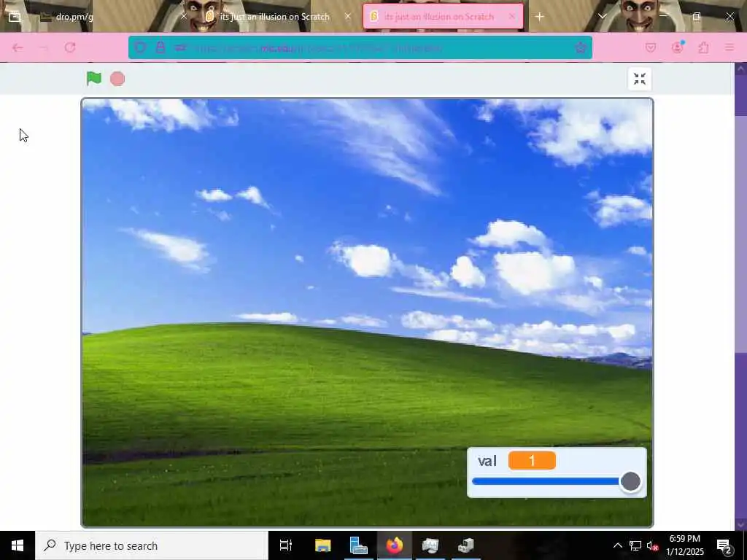Click the red stop button
747x560 pixels.
tap(117, 79)
